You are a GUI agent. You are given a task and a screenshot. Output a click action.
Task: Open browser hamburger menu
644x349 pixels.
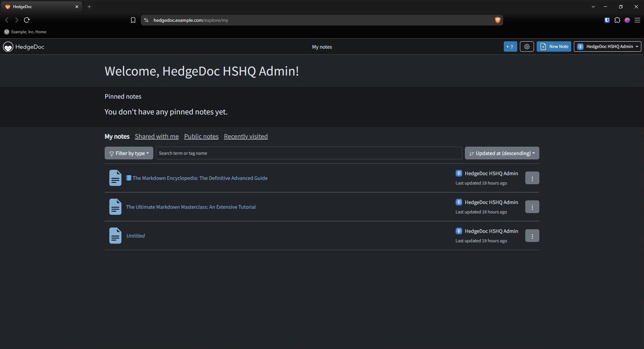point(637,20)
